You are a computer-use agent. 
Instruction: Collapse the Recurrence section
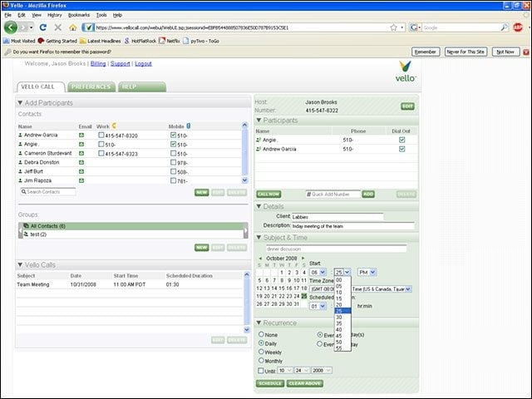(x=259, y=323)
